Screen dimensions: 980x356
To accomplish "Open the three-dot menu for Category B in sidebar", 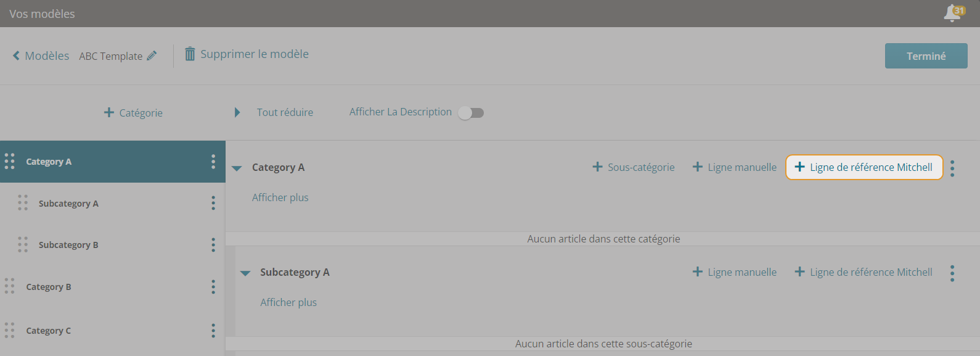I will coord(213,286).
